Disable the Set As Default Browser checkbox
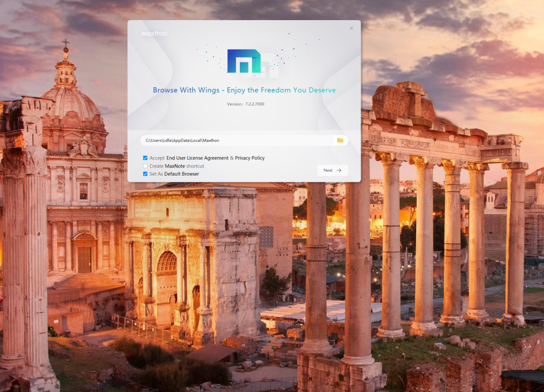This screenshot has width=544, height=392. click(145, 174)
